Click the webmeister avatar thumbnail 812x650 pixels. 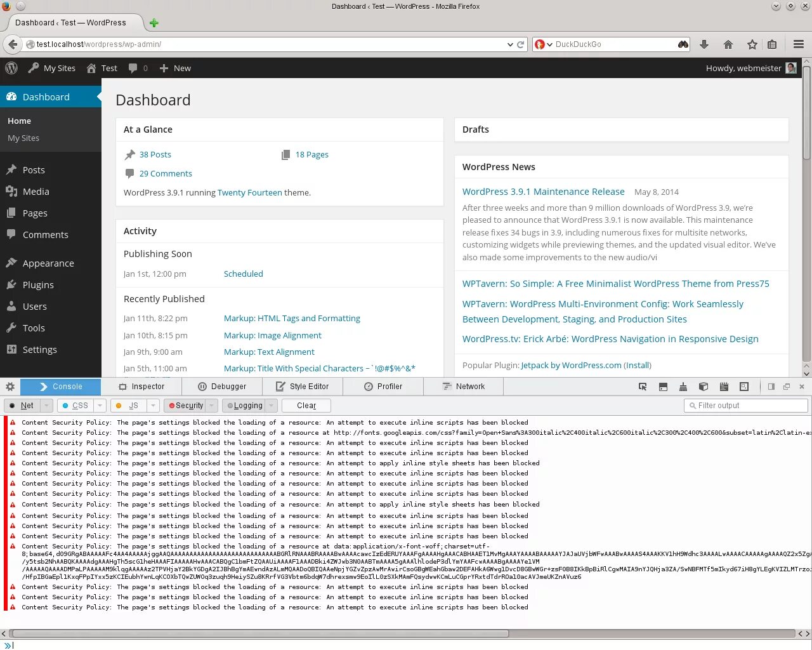(791, 68)
